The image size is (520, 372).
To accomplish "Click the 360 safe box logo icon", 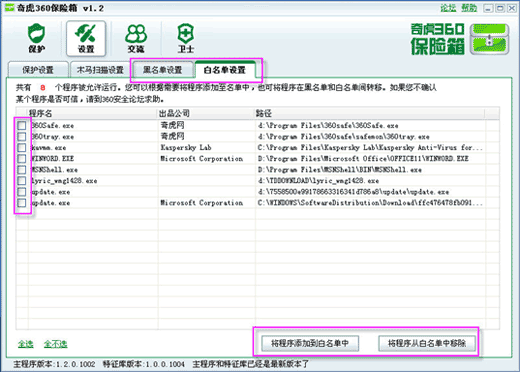I will pos(489,39).
